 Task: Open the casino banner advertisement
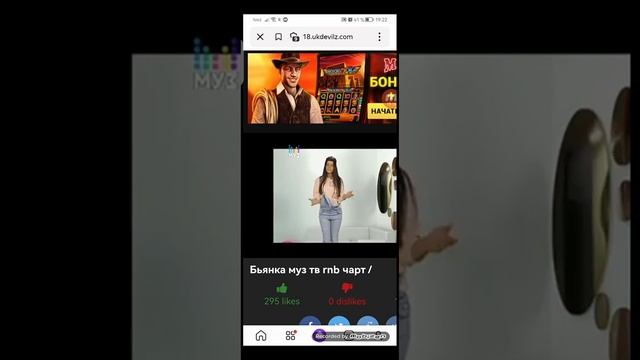point(322,88)
